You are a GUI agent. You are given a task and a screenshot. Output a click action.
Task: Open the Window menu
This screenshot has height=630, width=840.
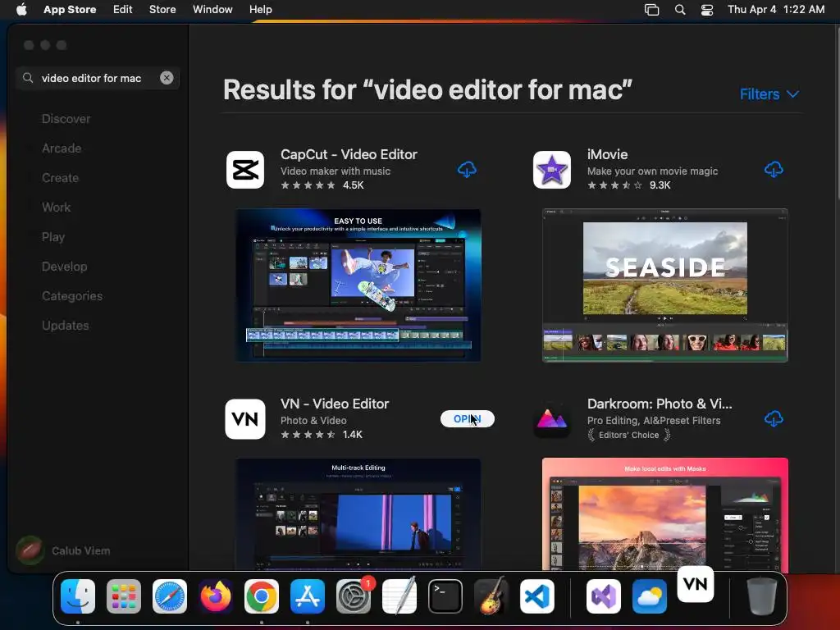(212, 9)
